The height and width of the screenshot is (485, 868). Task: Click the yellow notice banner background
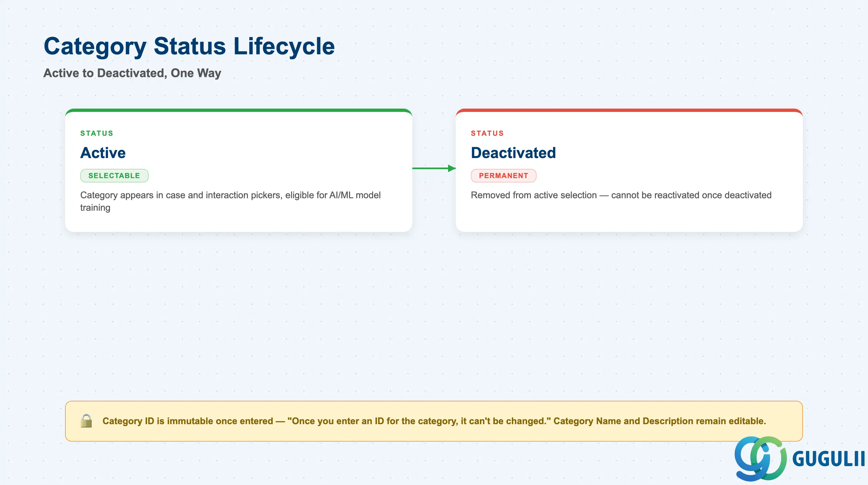coord(434,435)
